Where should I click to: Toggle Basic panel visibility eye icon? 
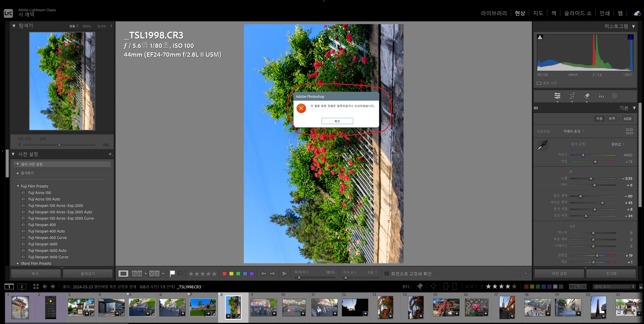(x=536, y=108)
